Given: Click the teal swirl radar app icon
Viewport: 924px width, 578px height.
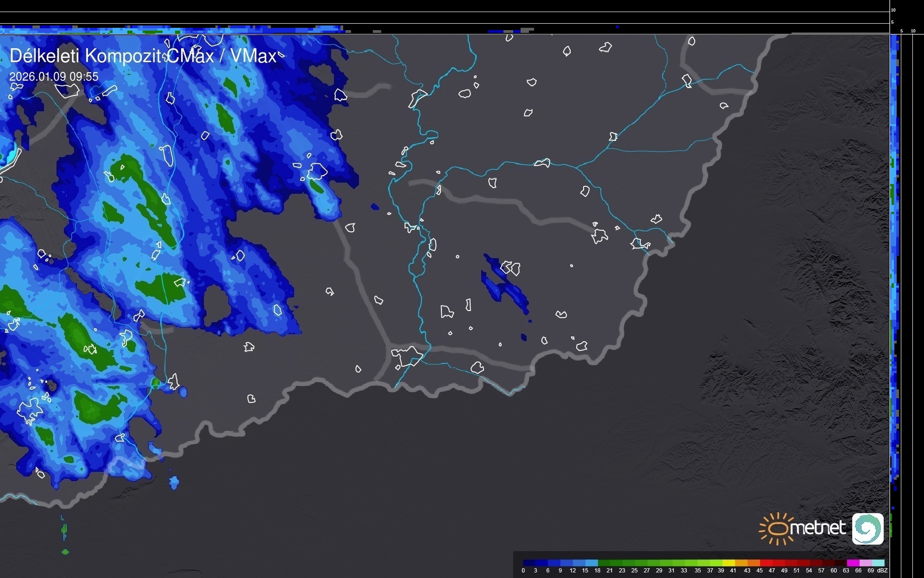Looking at the screenshot, I should pos(867,529).
